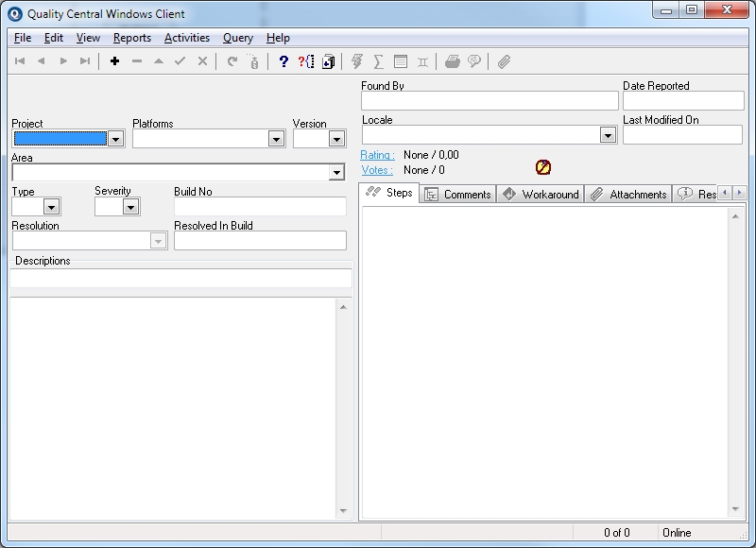The height and width of the screenshot is (548, 756).
Task: Click the delete record minus icon
Action: tap(137, 61)
